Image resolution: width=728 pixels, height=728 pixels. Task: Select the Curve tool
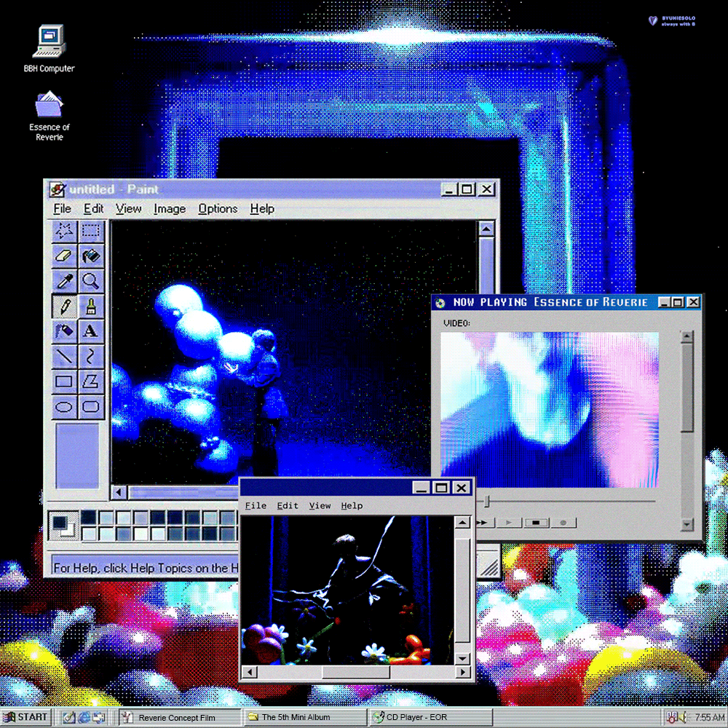(x=91, y=356)
